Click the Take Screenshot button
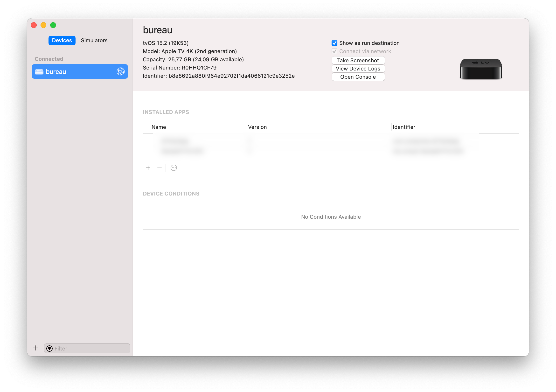Viewport: 556px width, 392px height. click(x=358, y=60)
